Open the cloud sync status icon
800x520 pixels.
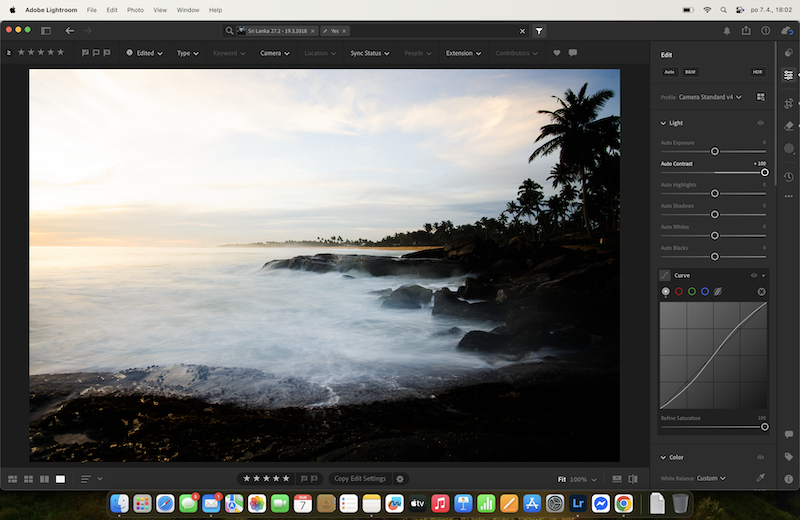pyautogui.click(x=786, y=31)
